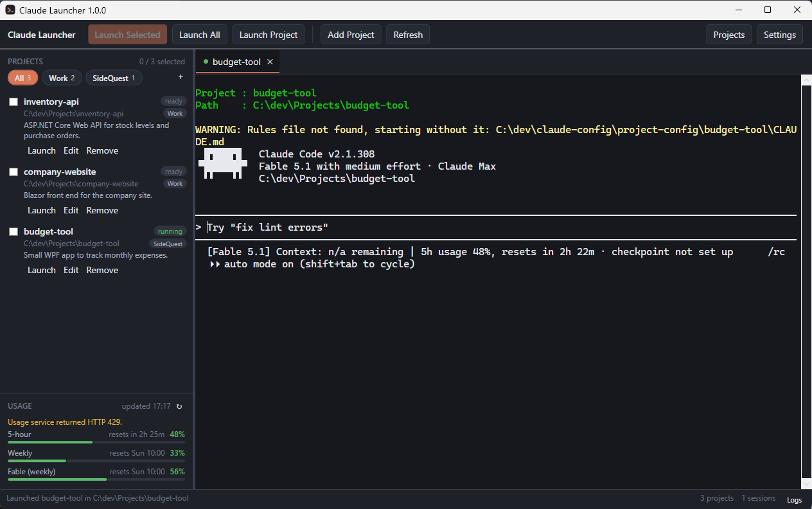
Task: Click the terminal scrollbar up arrow
Action: [806, 80]
